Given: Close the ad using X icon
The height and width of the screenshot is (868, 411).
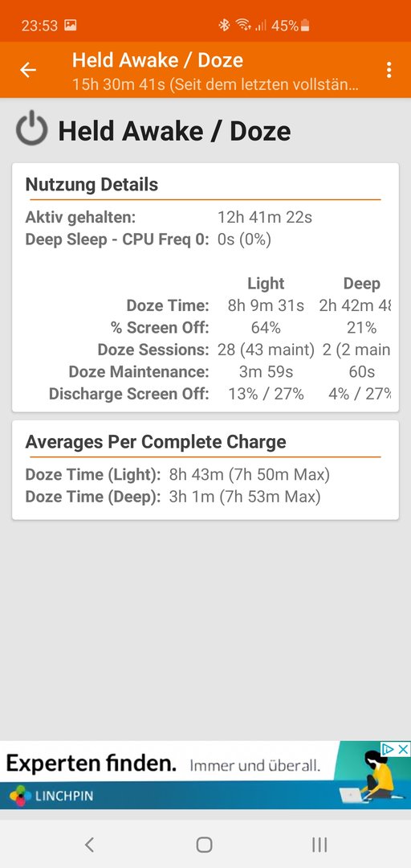Looking at the screenshot, I should point(404,749).
